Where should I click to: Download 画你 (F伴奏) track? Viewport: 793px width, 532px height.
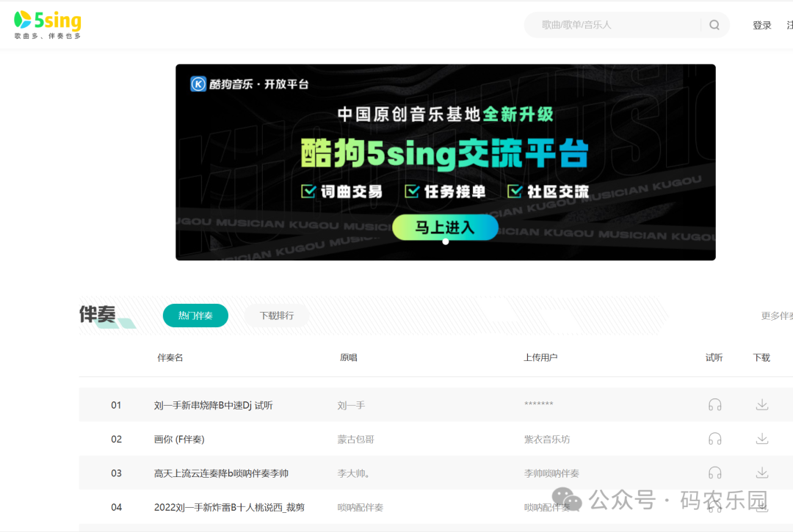point(761,439)
